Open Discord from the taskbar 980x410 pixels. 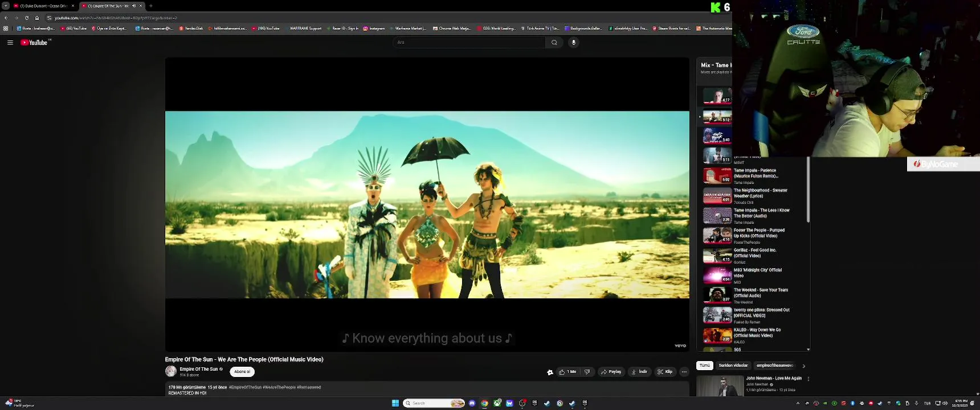tap(472, 403)
